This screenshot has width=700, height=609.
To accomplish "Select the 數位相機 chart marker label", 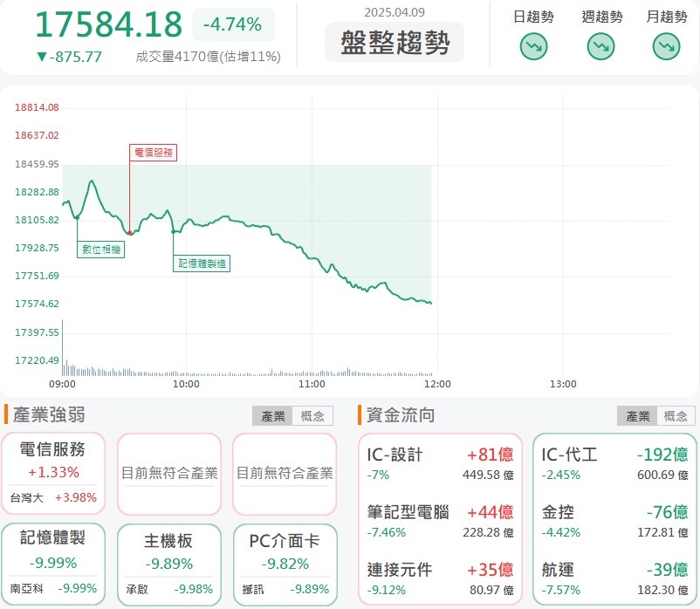I will click(101, 250).
